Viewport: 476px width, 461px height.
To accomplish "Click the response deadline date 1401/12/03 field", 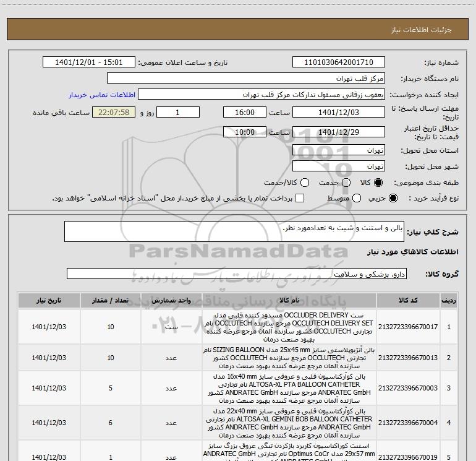I will [339, 112].
